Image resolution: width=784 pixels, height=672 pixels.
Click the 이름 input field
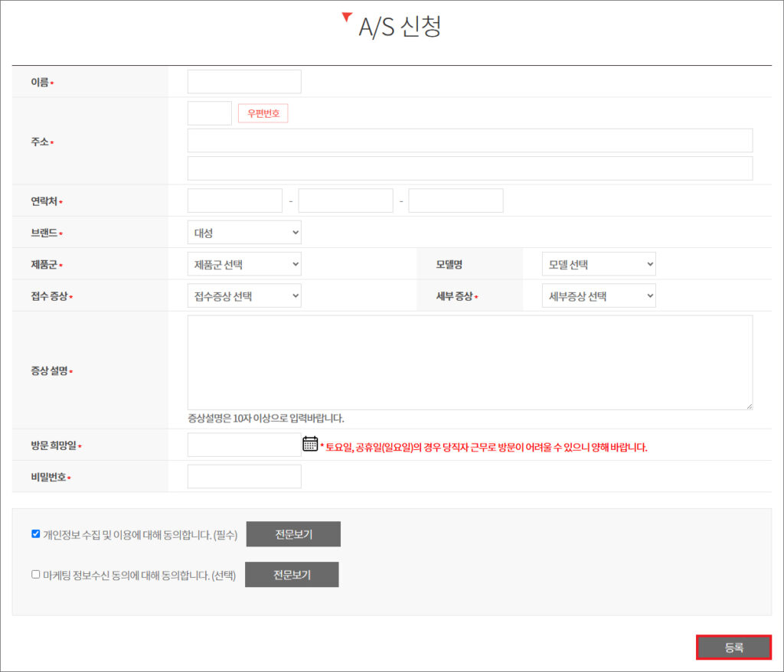click(244, 82)
